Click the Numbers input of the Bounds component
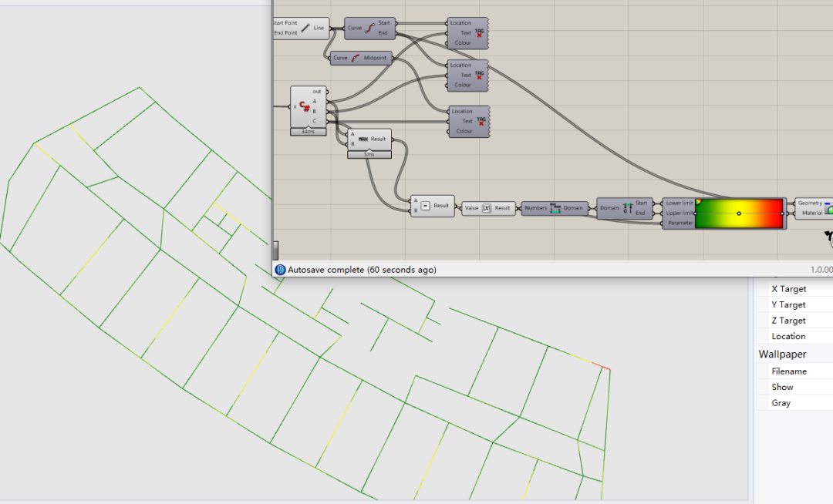 (x=535, y=208)
